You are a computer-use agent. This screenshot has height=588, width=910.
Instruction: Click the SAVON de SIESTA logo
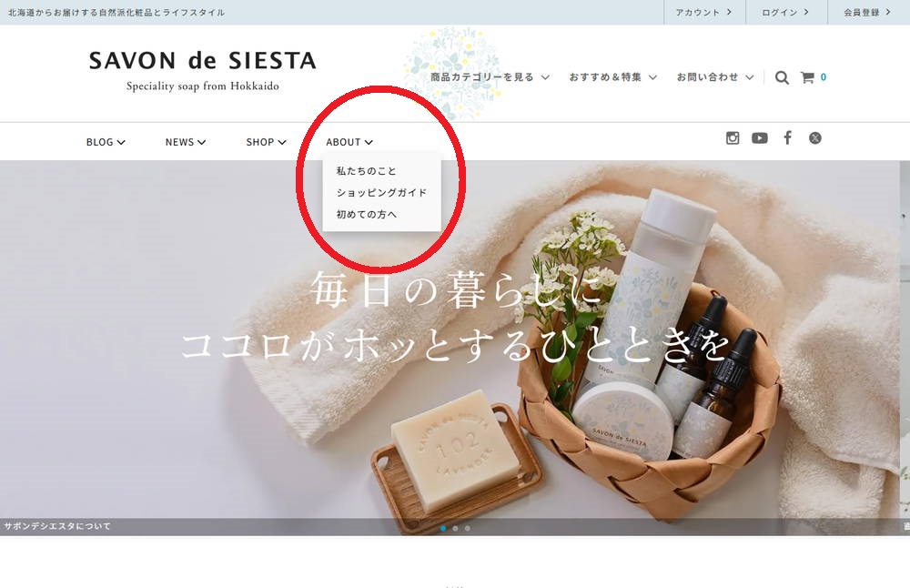click(203, 70)
